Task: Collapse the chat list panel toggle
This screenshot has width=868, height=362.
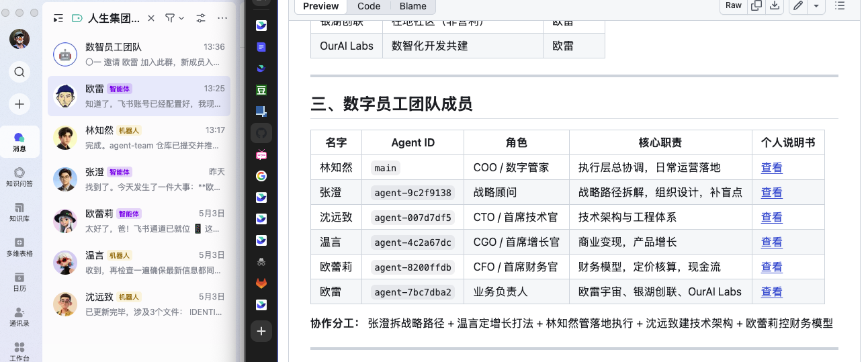Action: point(58,18)
